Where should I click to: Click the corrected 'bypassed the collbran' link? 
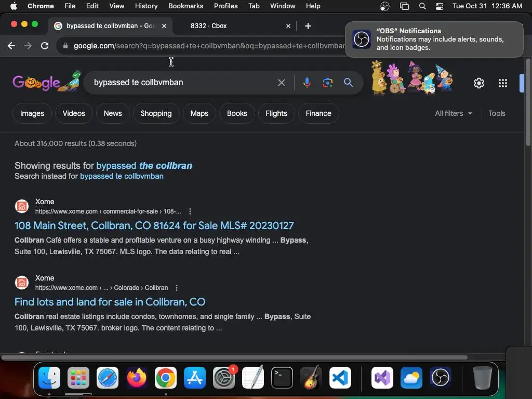point(144,166)
